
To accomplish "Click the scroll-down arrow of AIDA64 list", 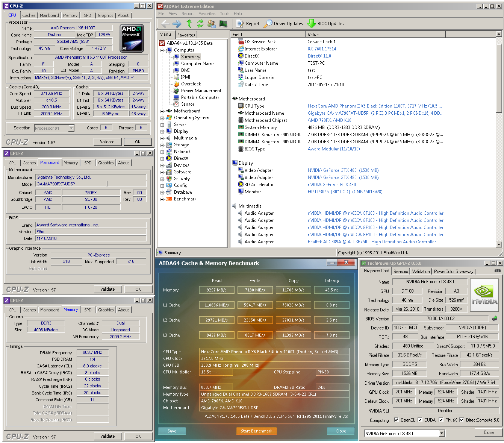I will coord(499,244).
